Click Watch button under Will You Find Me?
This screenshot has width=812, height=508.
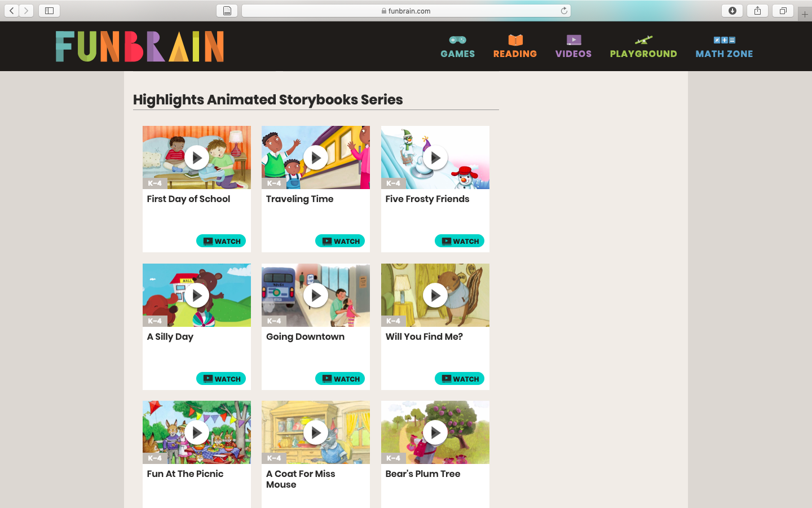460,379
